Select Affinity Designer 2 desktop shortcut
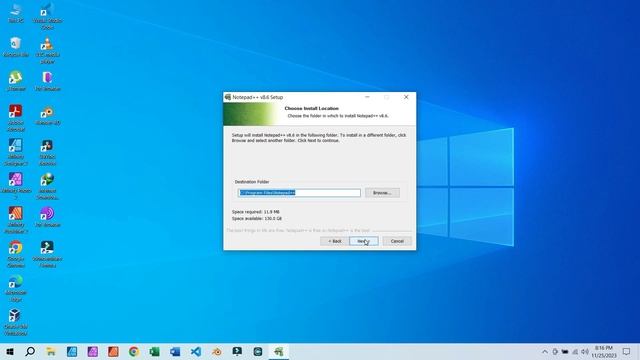Image resolution: width=640 pixels, height=360 pixels. click(x=16, y=152)
